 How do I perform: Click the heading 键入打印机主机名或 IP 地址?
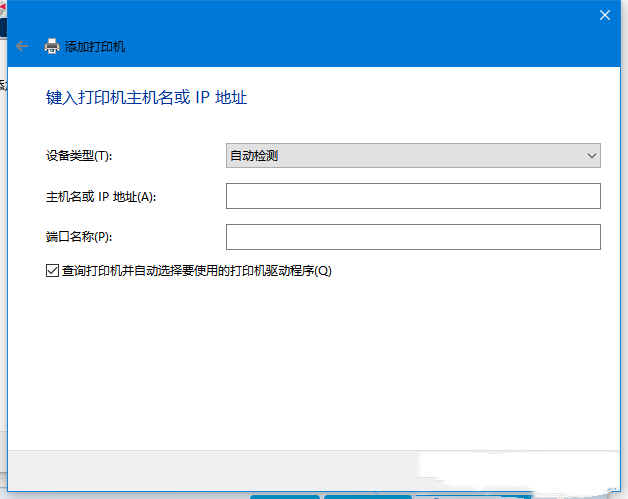[147, 97]
